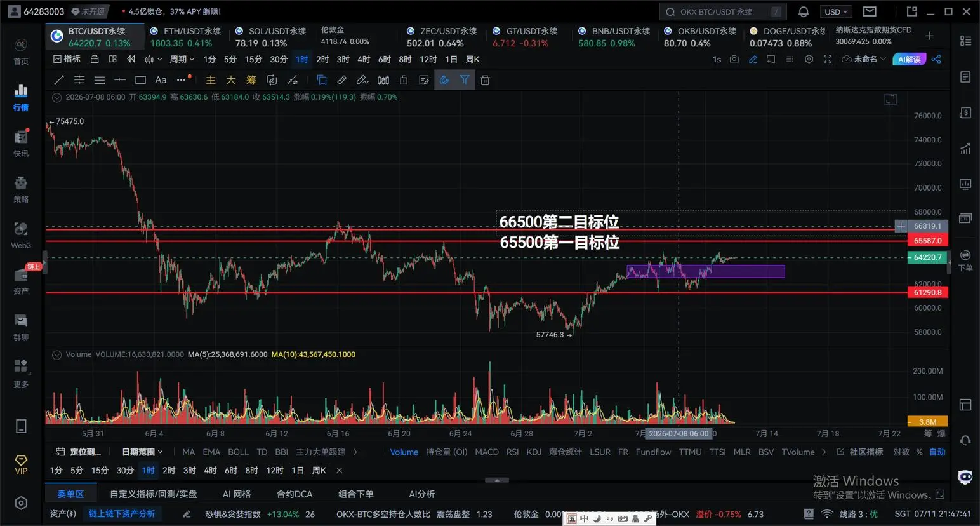Open the USD currency dropdown

836,11
